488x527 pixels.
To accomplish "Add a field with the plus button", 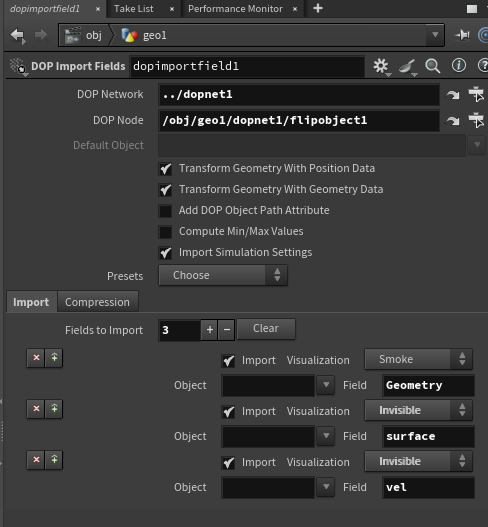I will pyautogui.click(x=210, y=330).
